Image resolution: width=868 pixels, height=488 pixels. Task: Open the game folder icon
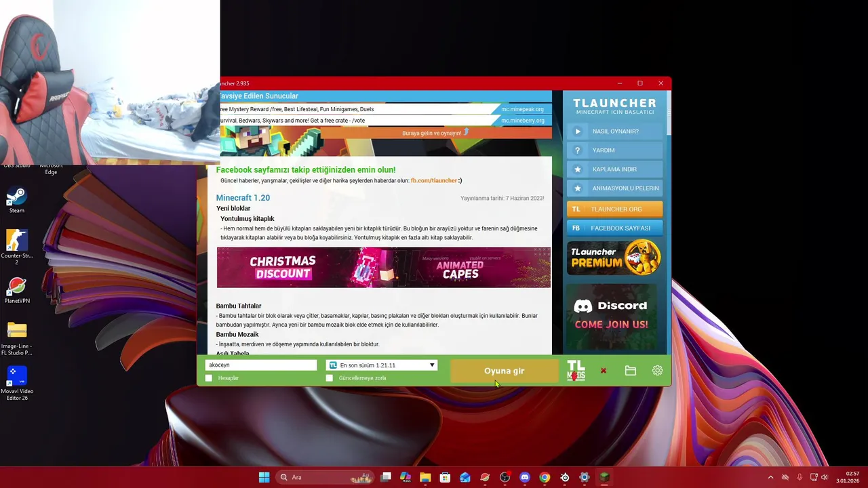(630, 371)
